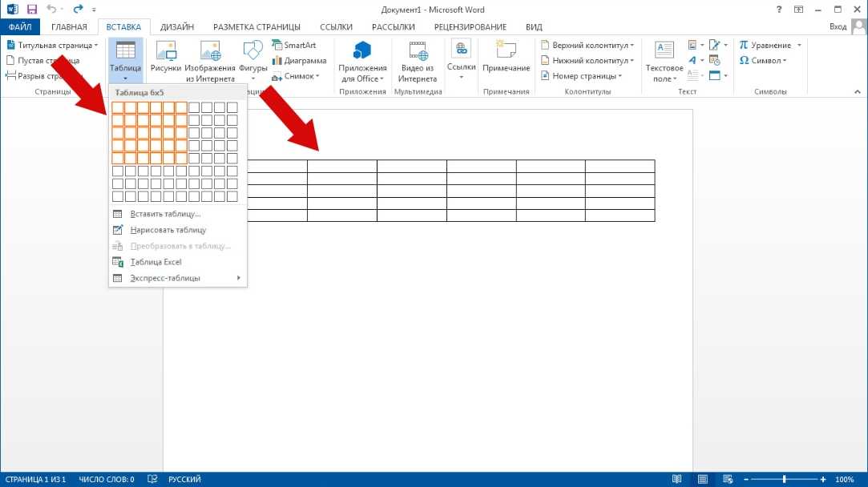Open the WordArt dropdown
This screenshot has width=868, height=487.
(x=702, y=60)
